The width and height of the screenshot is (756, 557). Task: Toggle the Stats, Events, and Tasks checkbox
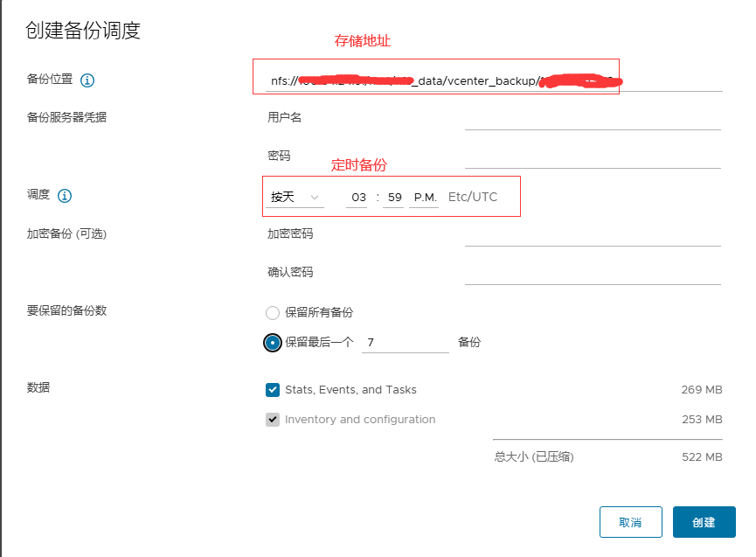274,390
